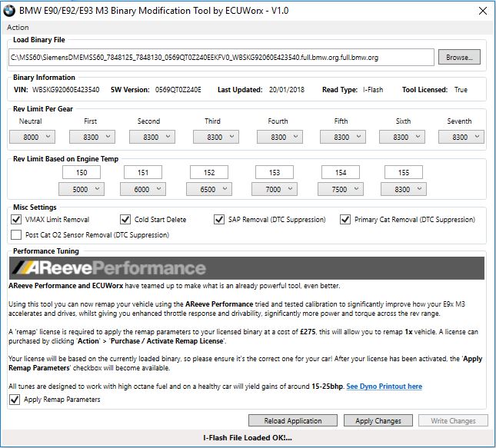Click the engine temp field showing 151
The image size is (496, 448).
[143, 172]
